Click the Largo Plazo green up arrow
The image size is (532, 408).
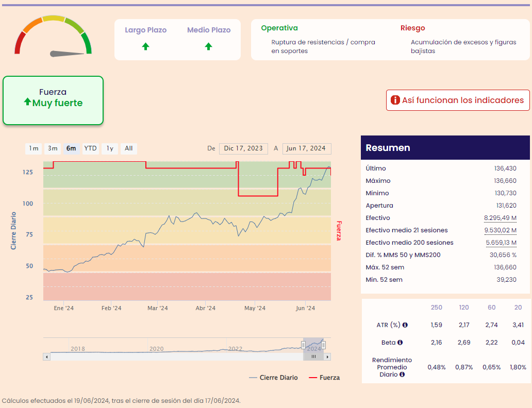145,46
